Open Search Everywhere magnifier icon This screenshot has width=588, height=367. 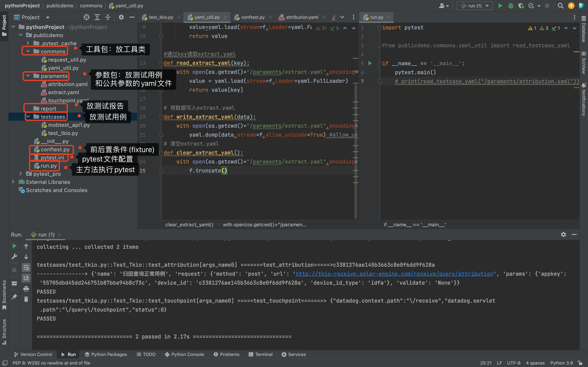[x=560, y=6]
